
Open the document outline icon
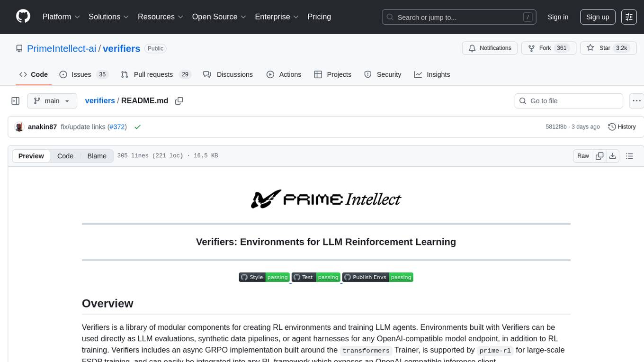pyautogui.click(x=629, y=156)
